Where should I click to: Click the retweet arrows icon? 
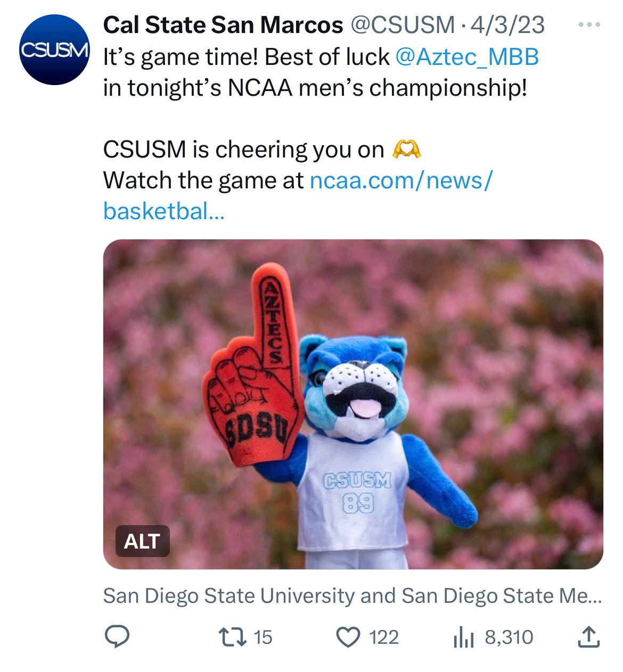tap(233, 637)
